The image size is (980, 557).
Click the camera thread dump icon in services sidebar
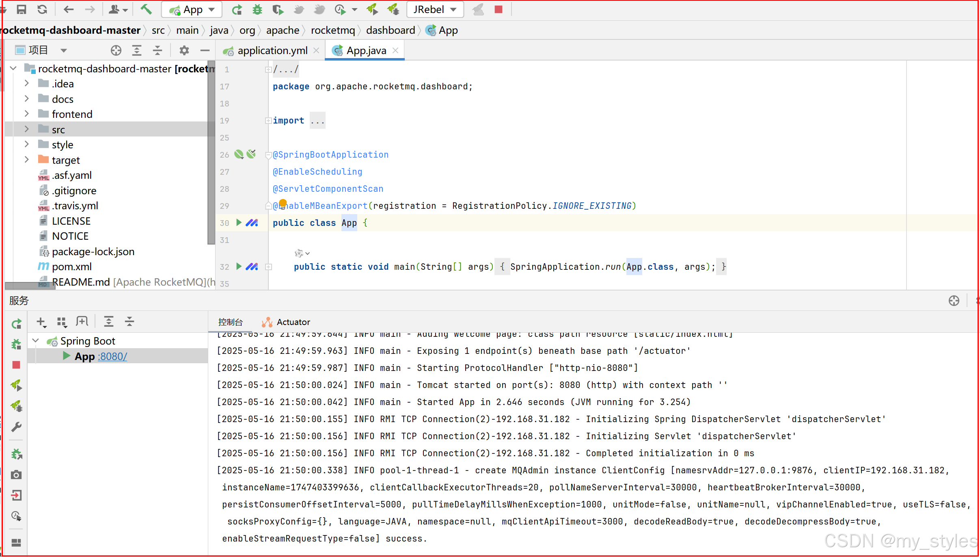16,475
